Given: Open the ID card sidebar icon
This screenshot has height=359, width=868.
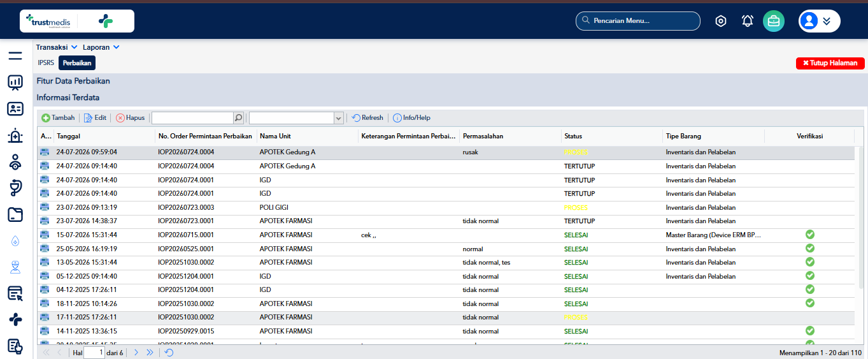Looking at the screenshot, I should pos(15,109).
